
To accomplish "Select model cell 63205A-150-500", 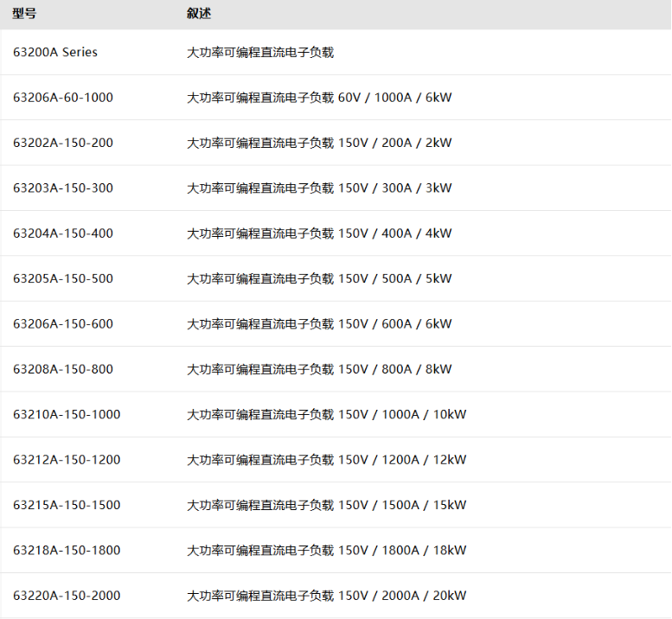I will [63, 279].
